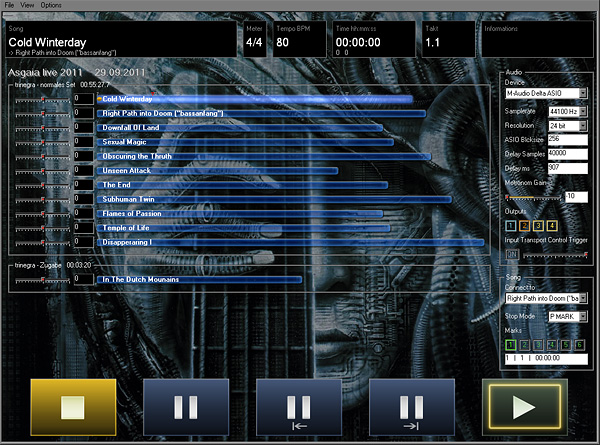The height and width of the screenshot is (445, 600).
Task: Click the Tempo BPM display
Action: pyautogui.click(x=300, y=39)
